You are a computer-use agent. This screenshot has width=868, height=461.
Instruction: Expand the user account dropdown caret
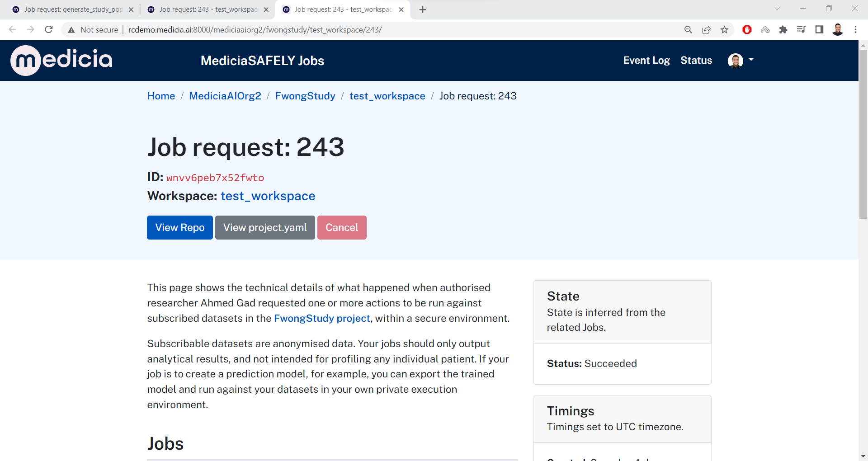tap(751, 60)
